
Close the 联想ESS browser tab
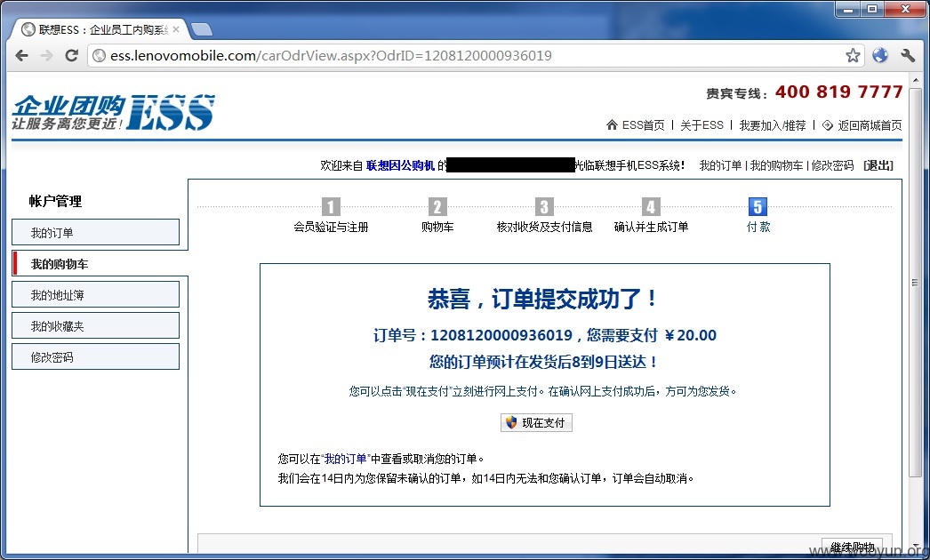176,29
